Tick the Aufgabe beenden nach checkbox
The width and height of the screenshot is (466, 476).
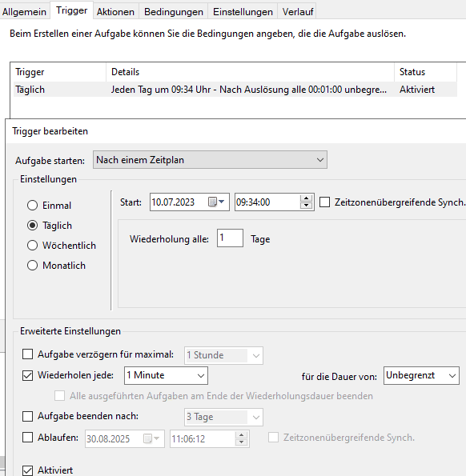click(x=28, y=416)
